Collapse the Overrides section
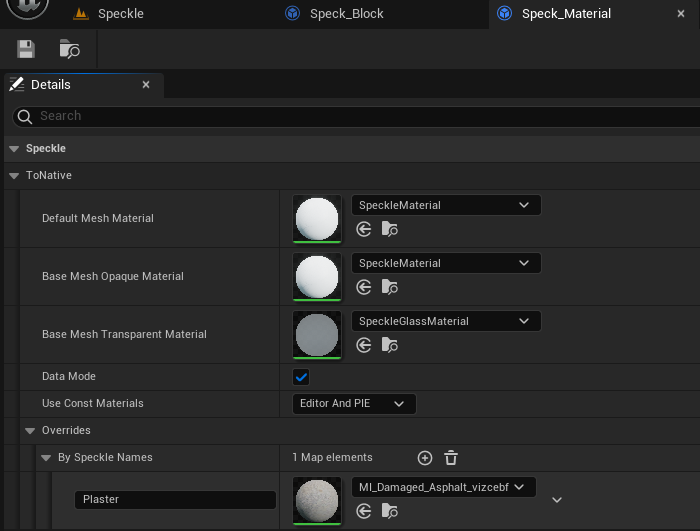The width and height of the screenshot is (700, 531). pyautogui.click(x=30, y=431)
